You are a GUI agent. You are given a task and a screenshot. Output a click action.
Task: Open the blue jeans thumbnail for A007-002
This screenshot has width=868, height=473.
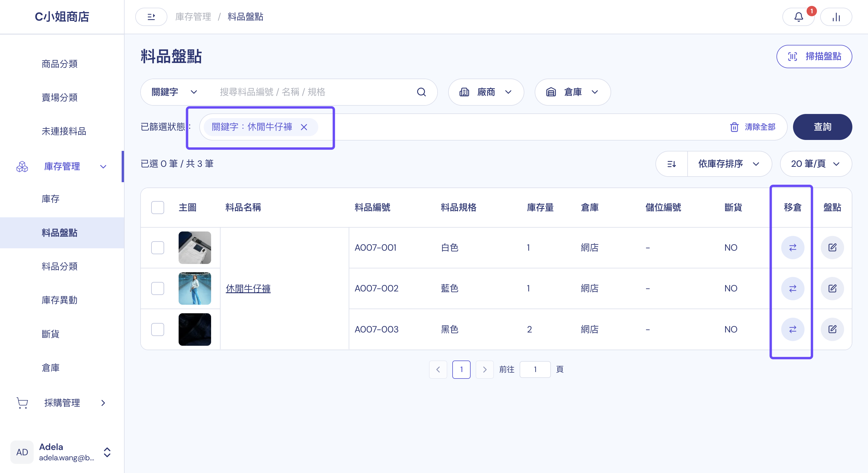(195, 288)
